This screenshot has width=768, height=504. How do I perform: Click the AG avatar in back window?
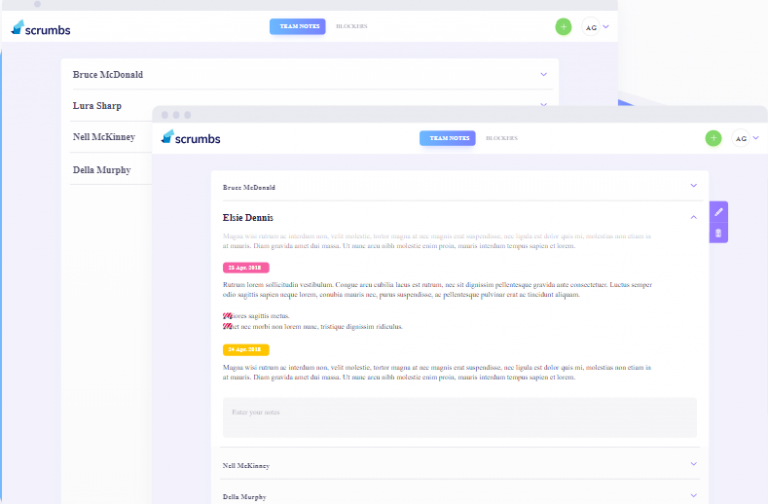(590, 27)
